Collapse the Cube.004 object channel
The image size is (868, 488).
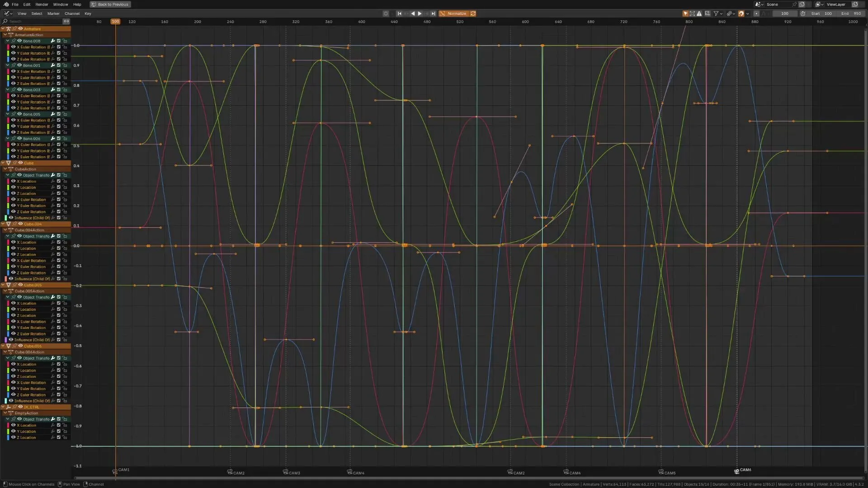(x=3, y=224)
